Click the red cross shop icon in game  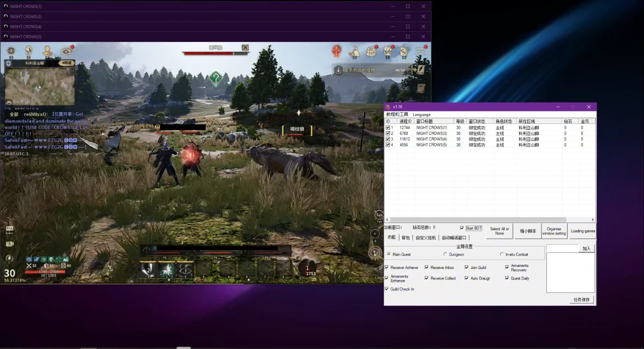point(337,51)
